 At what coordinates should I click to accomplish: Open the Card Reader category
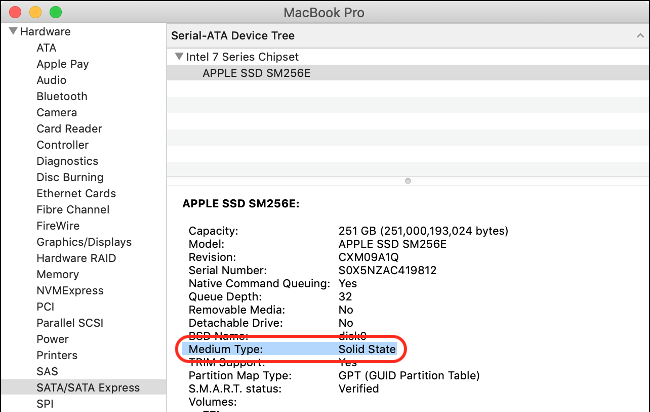click(69, 128)
